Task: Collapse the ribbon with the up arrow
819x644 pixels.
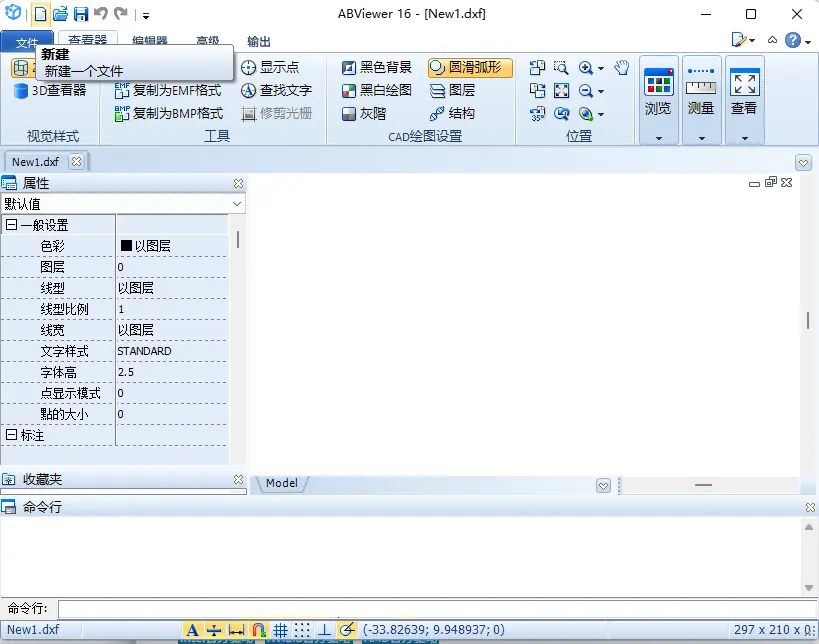Action: (772, 40)
